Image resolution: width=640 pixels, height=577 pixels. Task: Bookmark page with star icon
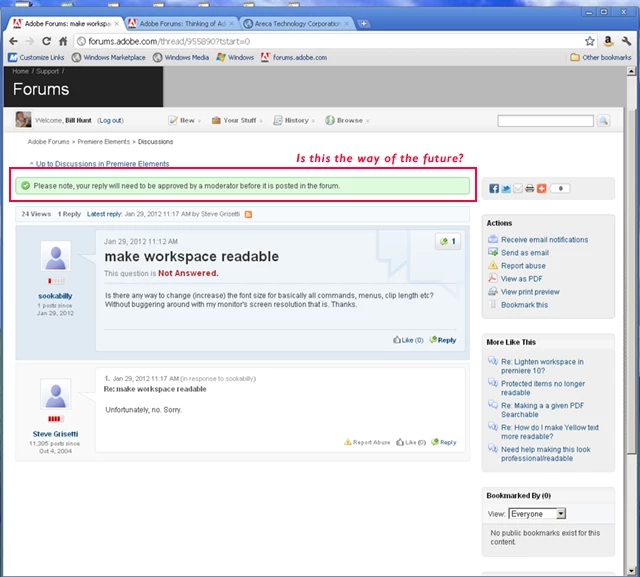pos(589,41)
